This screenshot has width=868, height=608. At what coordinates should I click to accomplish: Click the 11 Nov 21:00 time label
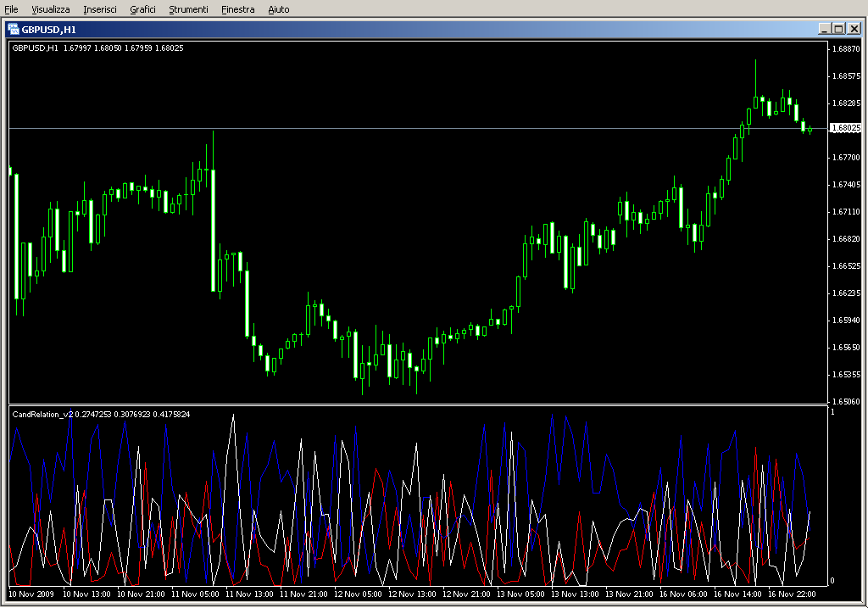tap(303, 594)
